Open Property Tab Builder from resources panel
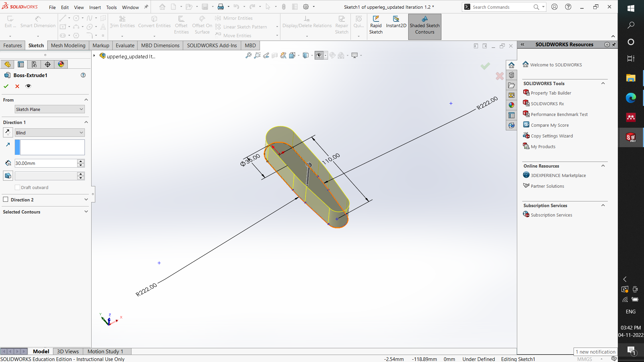Screen dimensions: 644x362 550,93
